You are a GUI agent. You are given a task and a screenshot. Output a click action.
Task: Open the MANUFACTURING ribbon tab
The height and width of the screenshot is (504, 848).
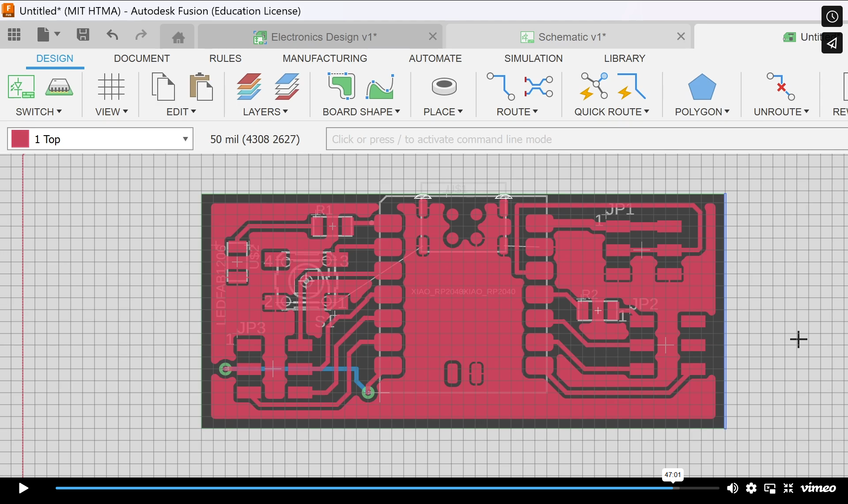(325, 58)
